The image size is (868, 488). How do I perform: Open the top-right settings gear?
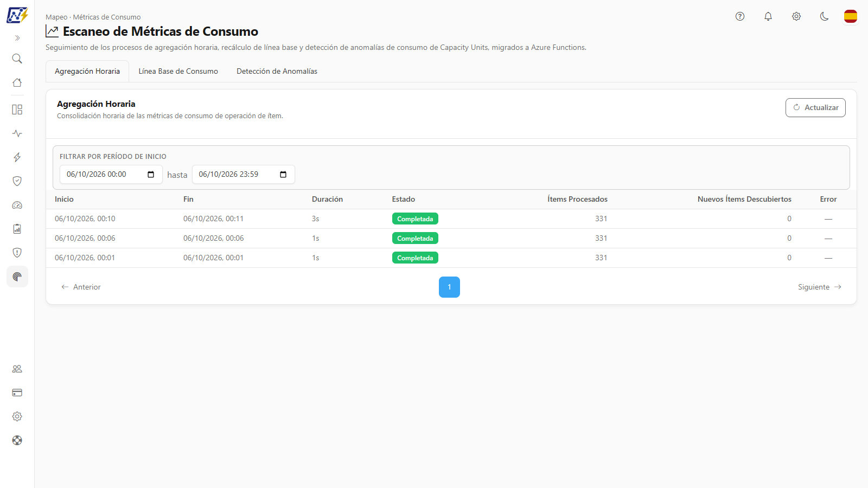coord(796,16)
